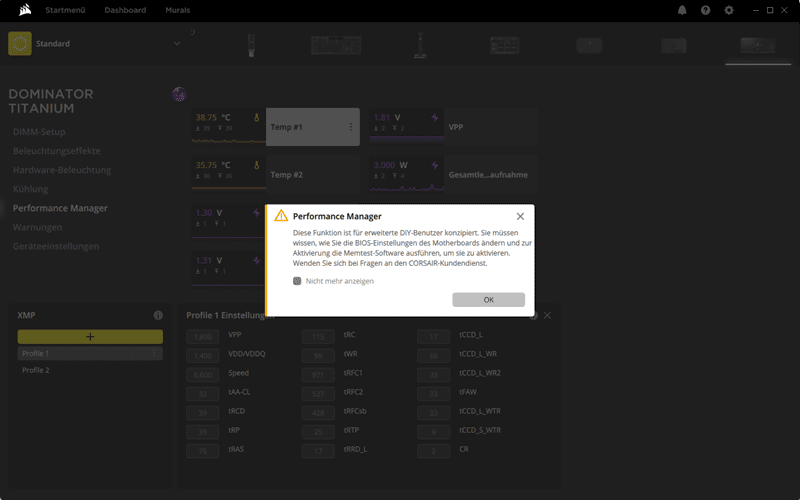Viewport: 800px width, 500px height.
Task: Click the Corsair sails logo
Action: click(x=24, y=10)
